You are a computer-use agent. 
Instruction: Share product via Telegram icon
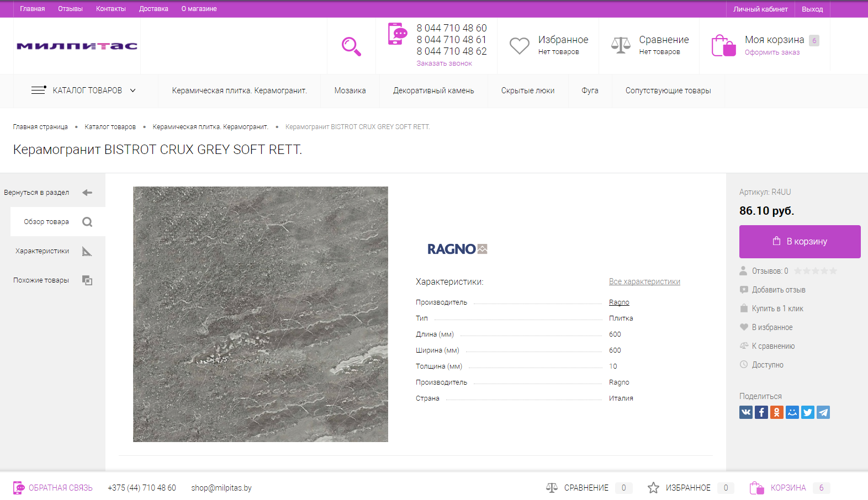click(823, 412)
